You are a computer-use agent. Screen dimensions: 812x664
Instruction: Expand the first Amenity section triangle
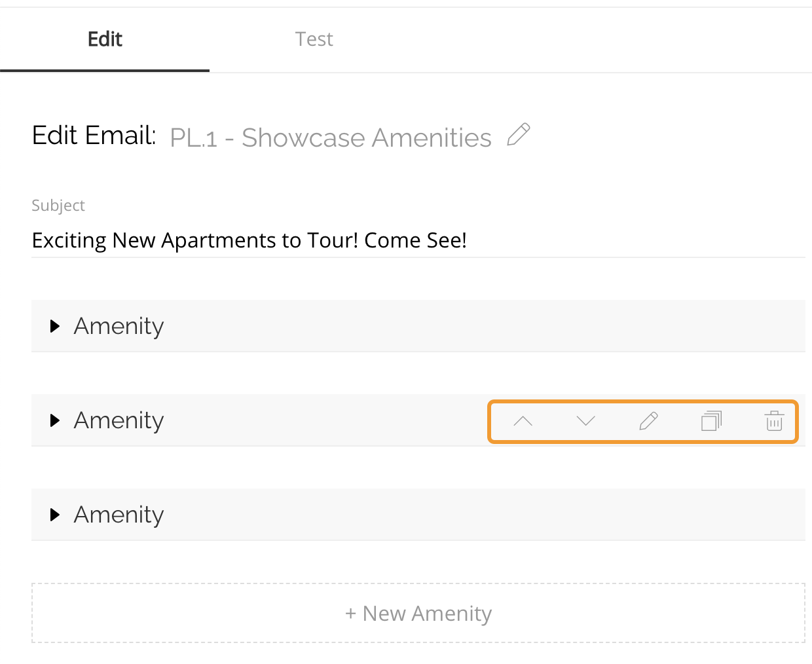tap(55, 326)
